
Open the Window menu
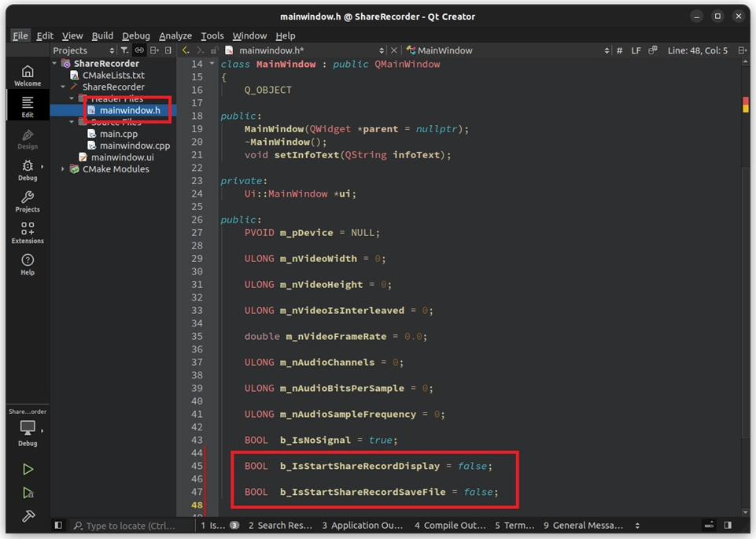pyautogui.click(x=249, y=35)
